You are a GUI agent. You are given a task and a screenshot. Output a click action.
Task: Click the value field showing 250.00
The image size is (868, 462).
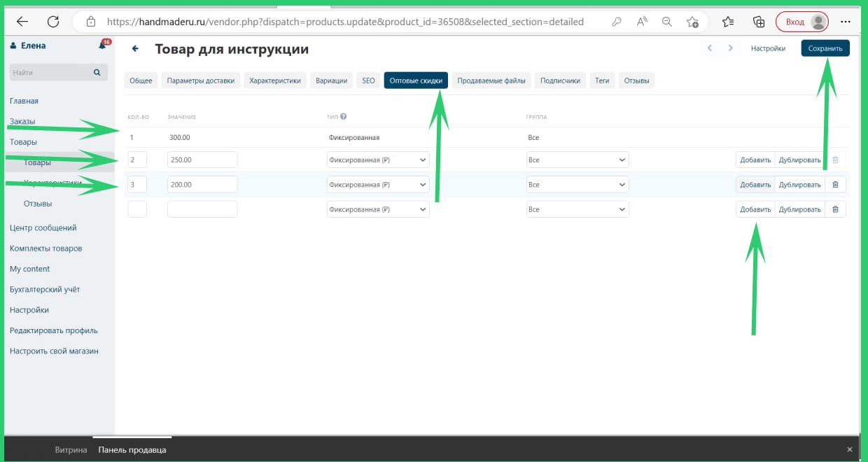pyautogui.click(x=202, y=160)
